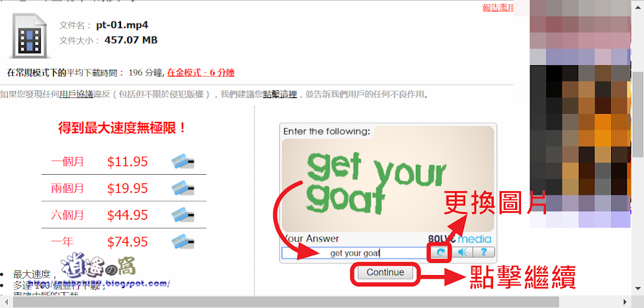Click the captcha audio speaker icon

coord(463,252)
